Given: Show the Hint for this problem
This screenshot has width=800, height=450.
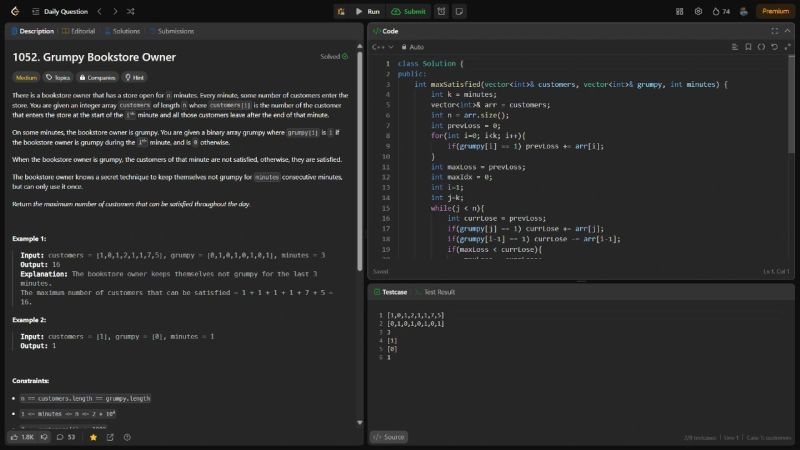Looking at the screenshot, I should click(133, 76).
